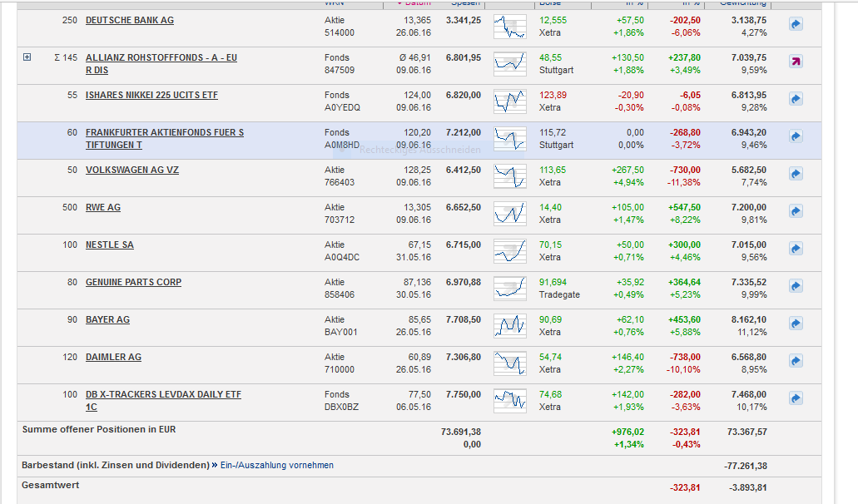Click the total gain value +547,50 for RWE
858x504 pixels.
point(684,207)
